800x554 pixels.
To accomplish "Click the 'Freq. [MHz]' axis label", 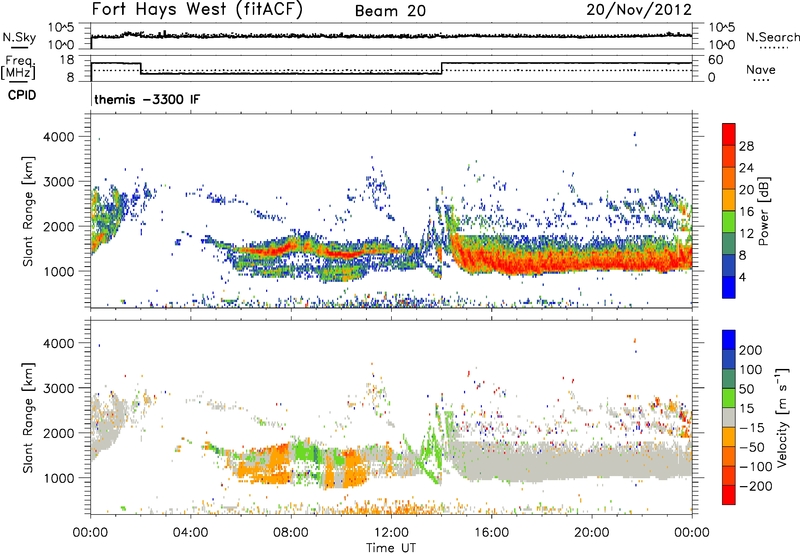I will tap(18, 68).
